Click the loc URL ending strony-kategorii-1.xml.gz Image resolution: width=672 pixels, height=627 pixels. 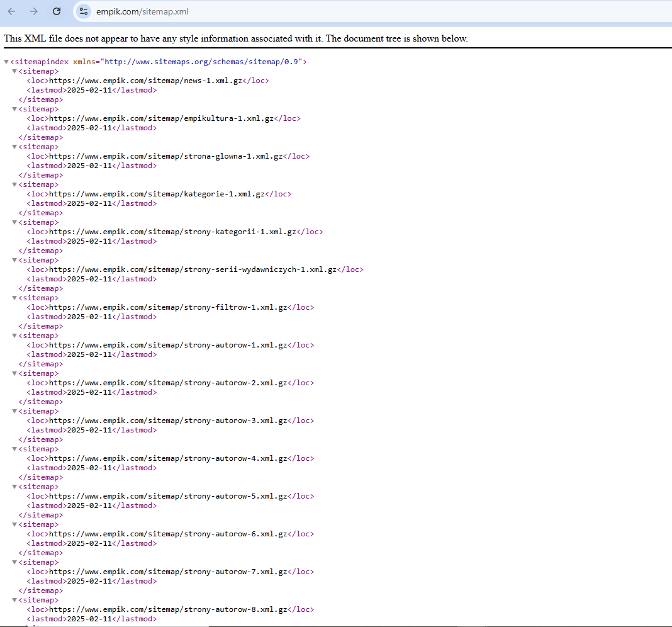(172, 232)
